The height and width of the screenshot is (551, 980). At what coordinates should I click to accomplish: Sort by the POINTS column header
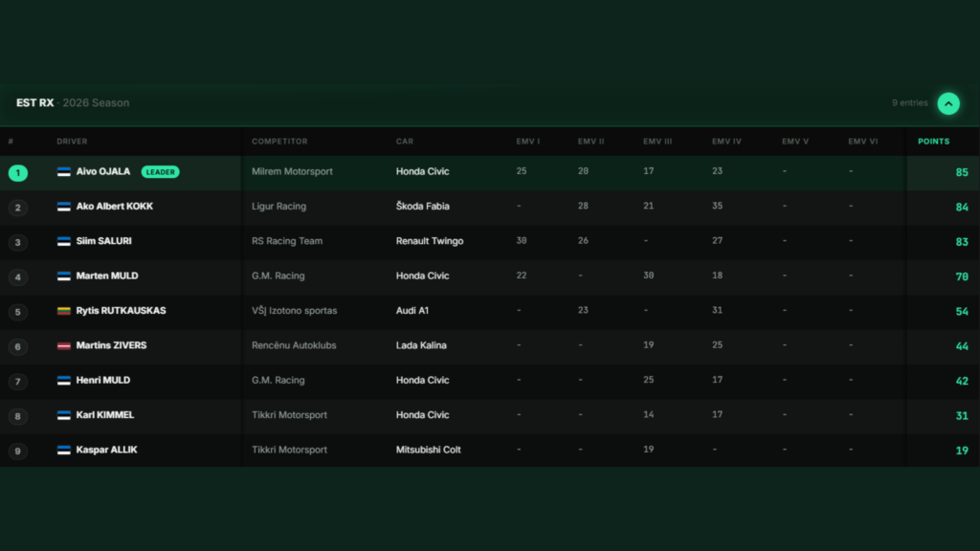(x=933, y=142)
